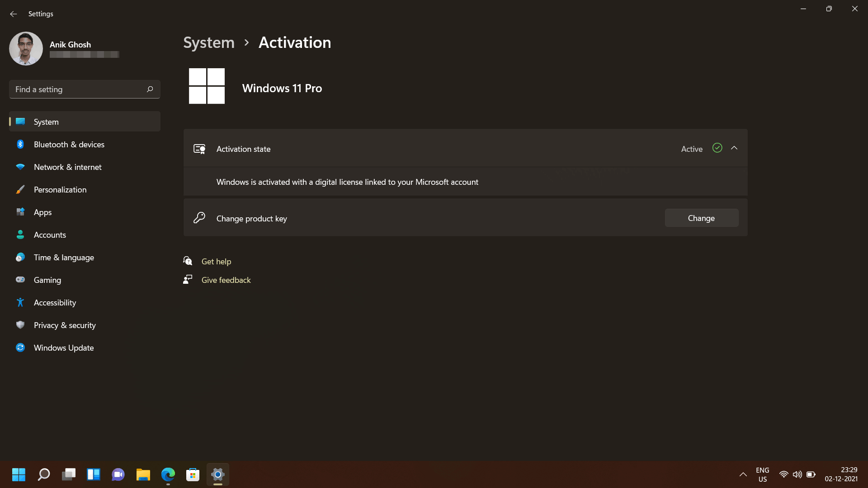Click the Activation state certificate icon

pos(199,149)
